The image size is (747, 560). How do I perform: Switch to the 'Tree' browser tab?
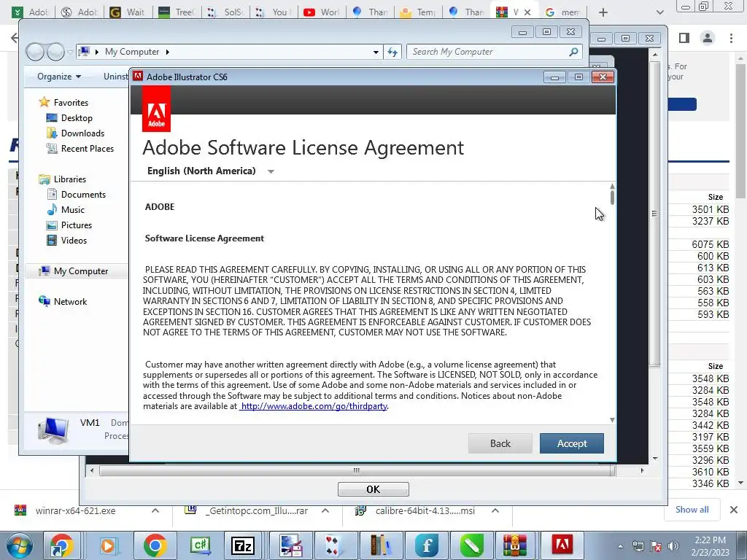pos(177,12)
